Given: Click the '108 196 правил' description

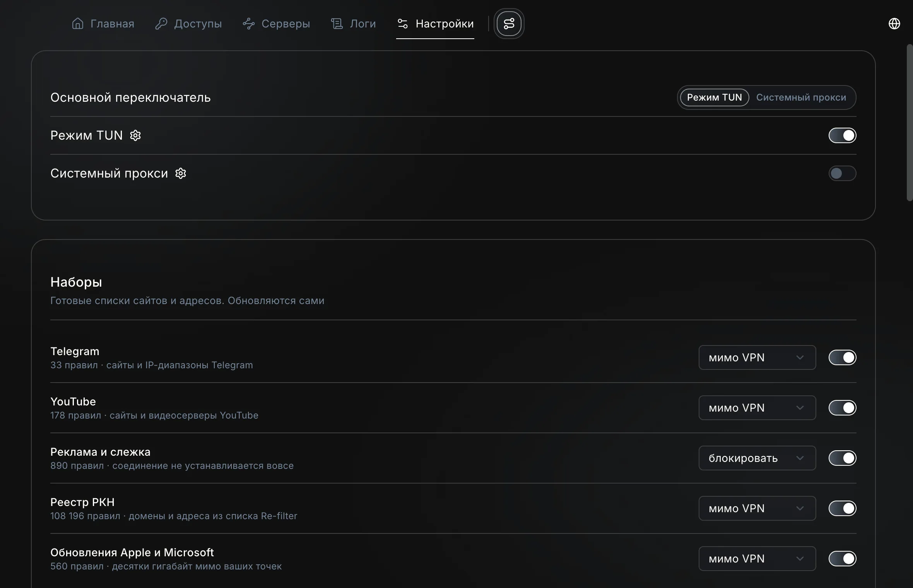Looking at the screenshot, I should click(x=174, y=516).
